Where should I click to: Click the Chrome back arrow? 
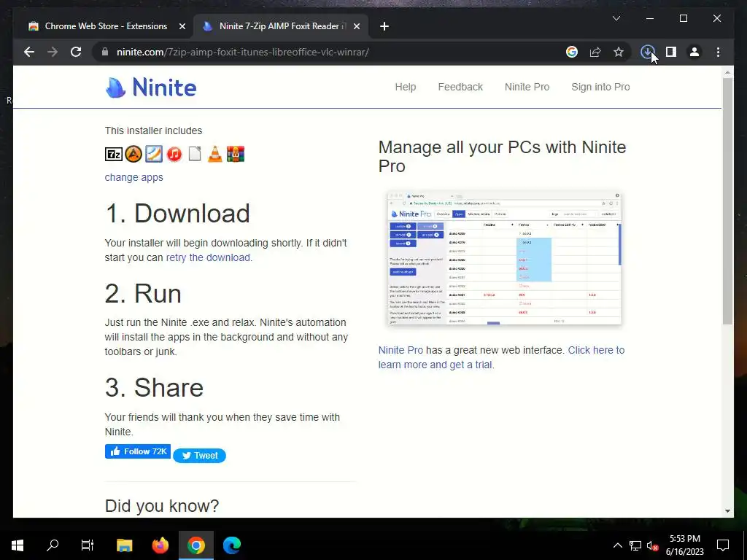click(29, 52)
